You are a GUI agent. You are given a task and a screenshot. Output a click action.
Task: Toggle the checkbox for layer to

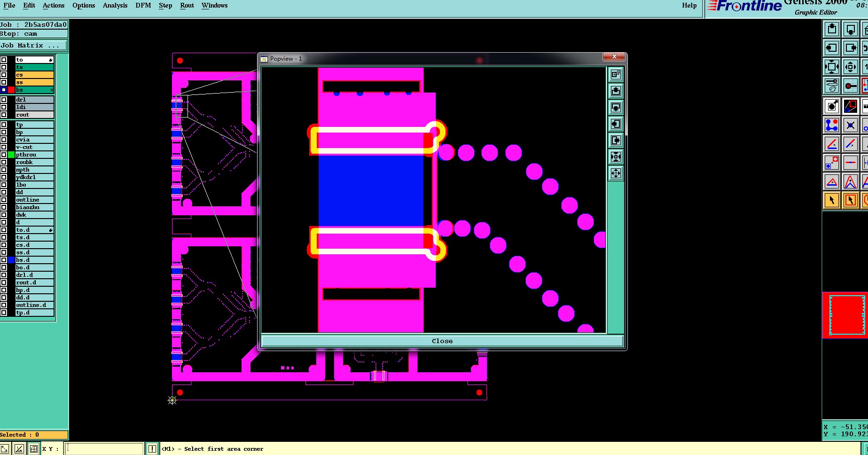[x=4, y=60]
